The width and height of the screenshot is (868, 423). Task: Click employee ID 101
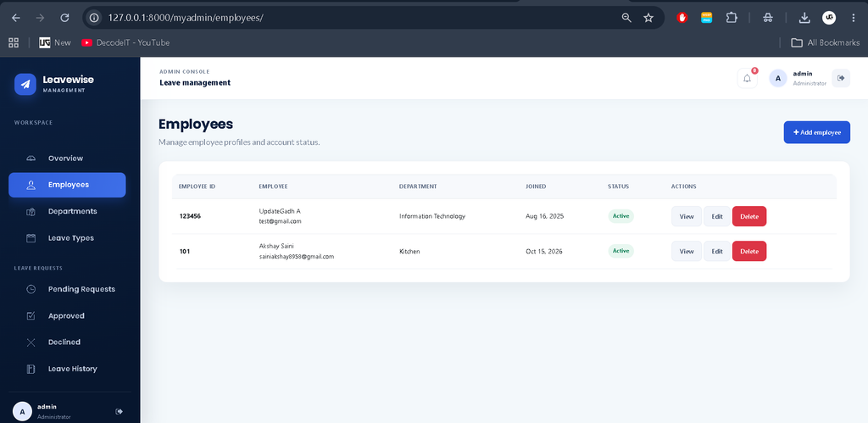[x=185, y=252]
